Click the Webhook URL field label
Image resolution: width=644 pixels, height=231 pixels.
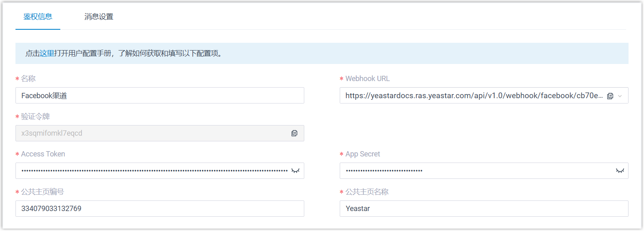tap(367, 79)
